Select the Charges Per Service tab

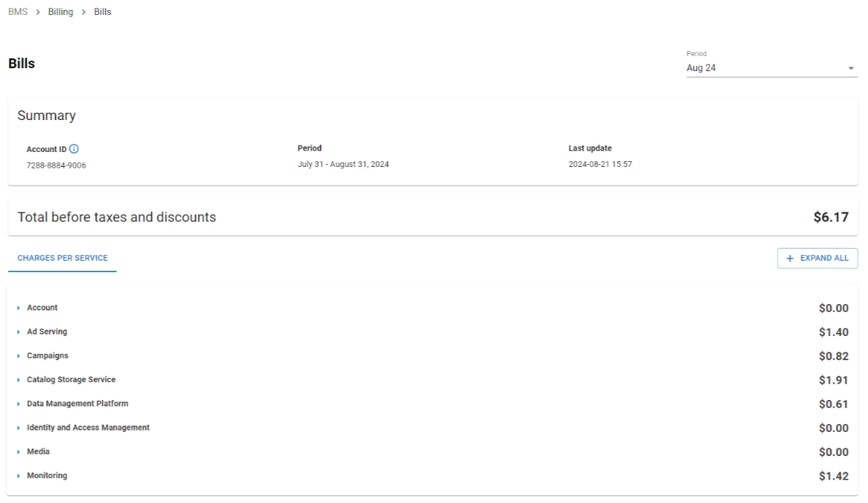pyautogui.click(x=63, y=259)
